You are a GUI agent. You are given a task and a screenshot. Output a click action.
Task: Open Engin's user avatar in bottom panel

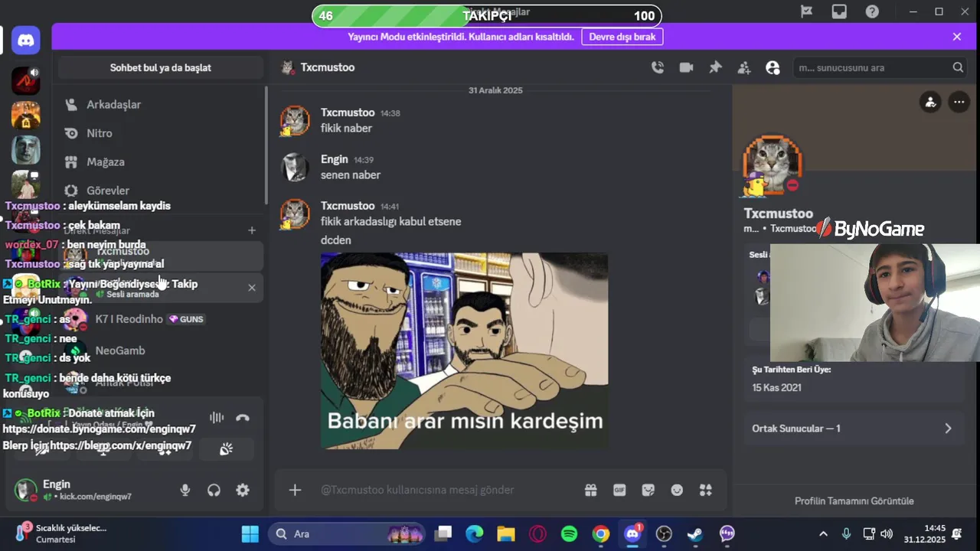26,491
